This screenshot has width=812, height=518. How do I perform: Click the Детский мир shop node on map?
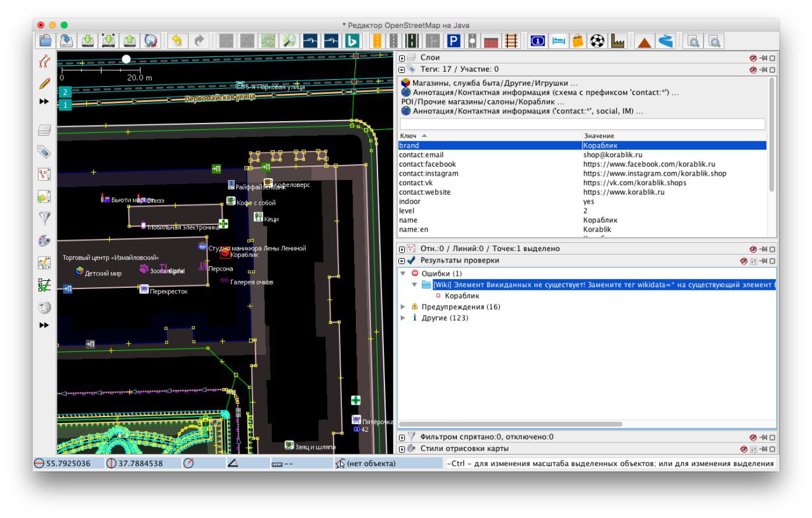point(79,271)
